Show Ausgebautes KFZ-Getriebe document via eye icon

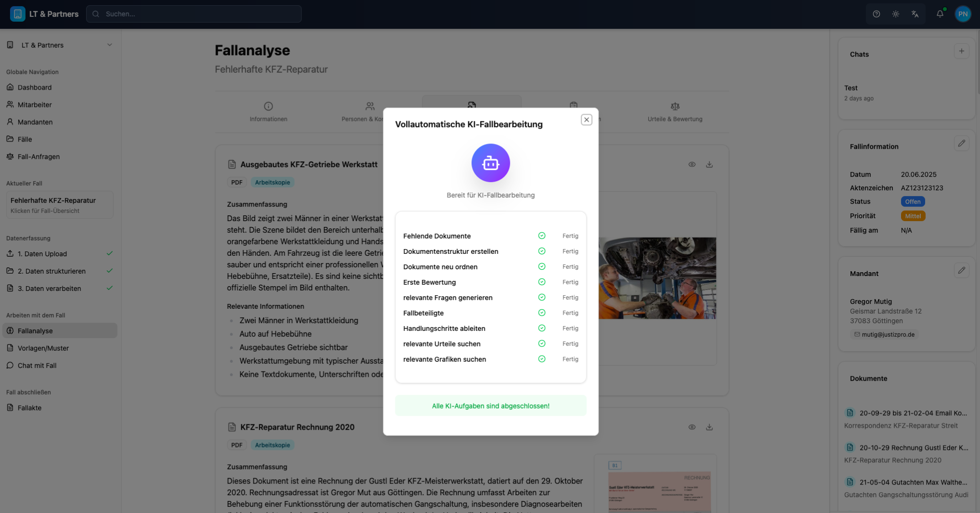692,164
